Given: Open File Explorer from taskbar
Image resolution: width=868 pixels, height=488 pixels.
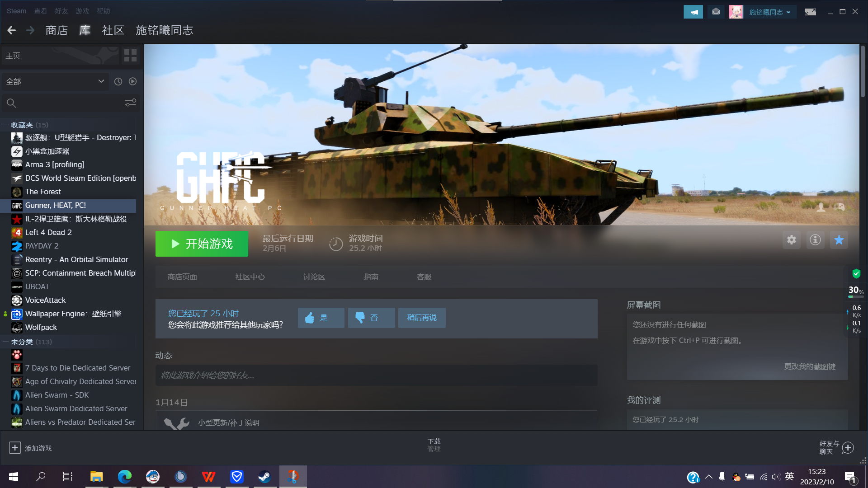Looking at the screenshot, I should click(96, 477).
